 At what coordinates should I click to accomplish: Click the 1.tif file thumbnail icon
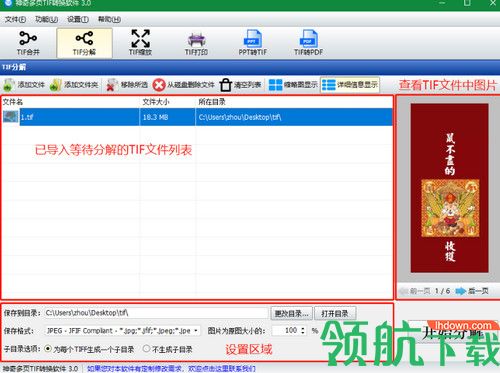tap(11, 117)
